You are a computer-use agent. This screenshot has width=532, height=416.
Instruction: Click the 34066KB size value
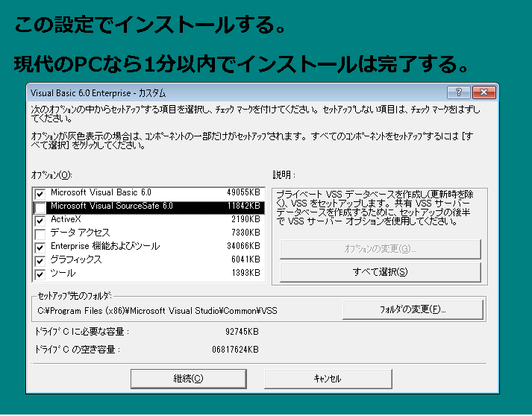point(243,246)
